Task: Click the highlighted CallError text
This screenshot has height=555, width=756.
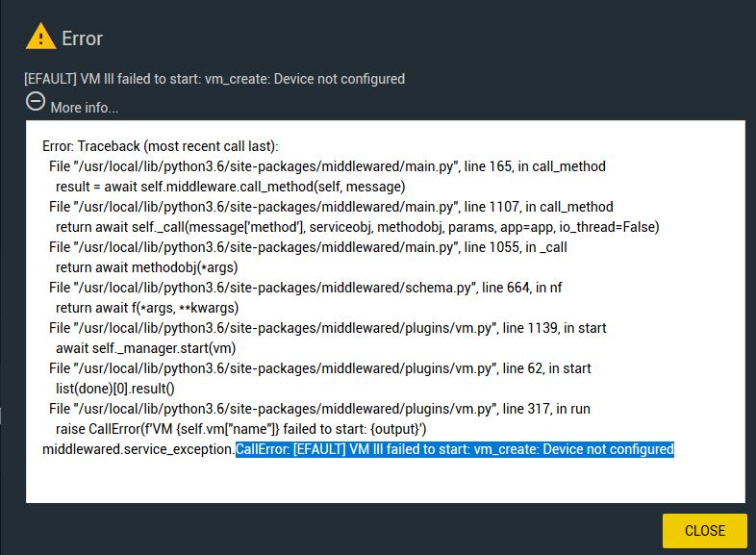Action: (455, 449)
